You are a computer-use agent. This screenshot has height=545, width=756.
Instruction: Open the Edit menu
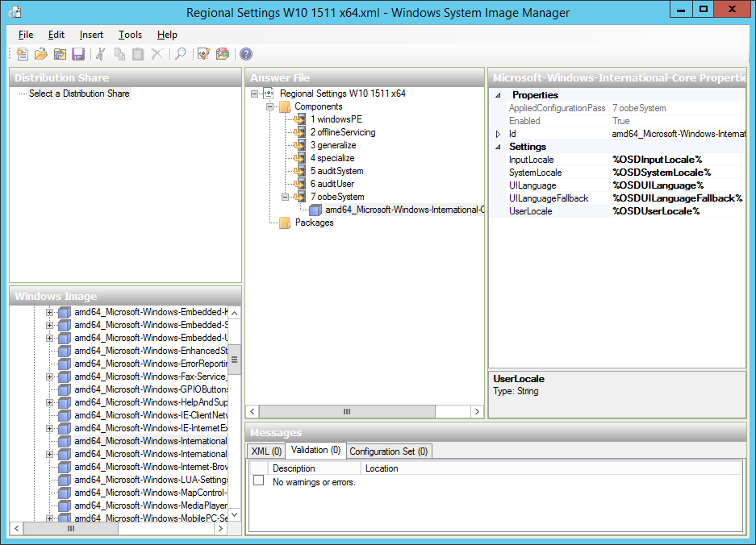56,35
